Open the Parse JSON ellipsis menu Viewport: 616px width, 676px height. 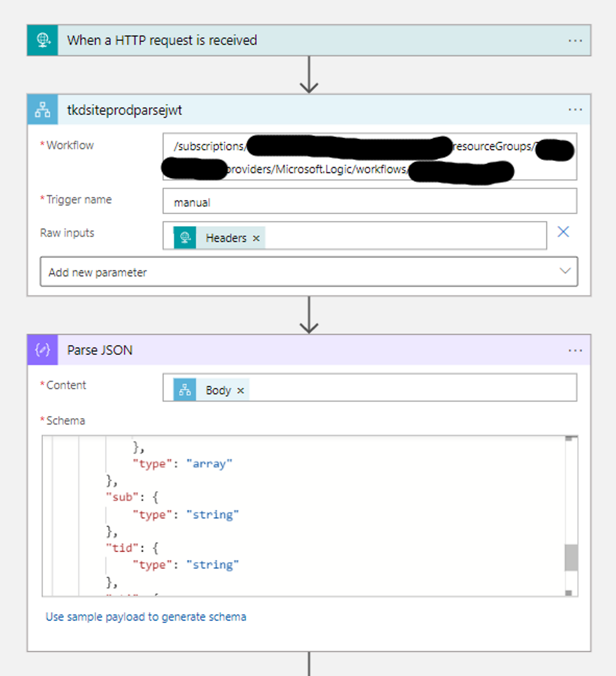pyautogui.click(x=575, y=350)
